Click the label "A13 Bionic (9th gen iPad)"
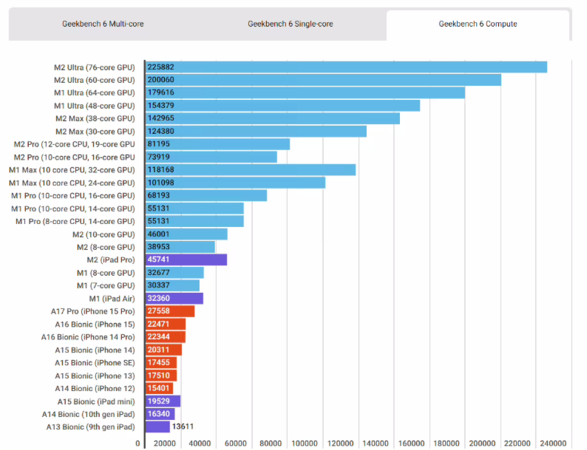The width and height of the screenshot is (587, 450). point(91,427)
